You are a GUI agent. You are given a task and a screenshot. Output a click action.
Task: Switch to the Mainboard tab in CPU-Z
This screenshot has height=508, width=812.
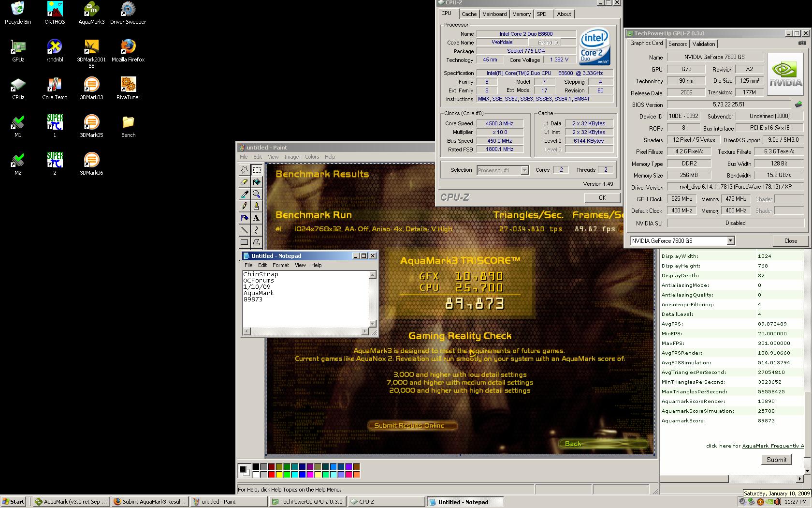tap(494, 14)
